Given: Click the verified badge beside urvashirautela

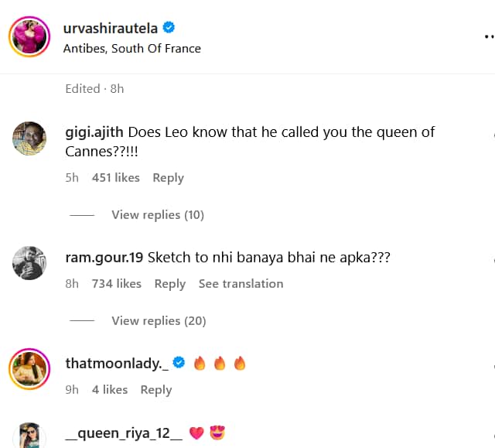Looking at the screenshot, I should point(169,28).
